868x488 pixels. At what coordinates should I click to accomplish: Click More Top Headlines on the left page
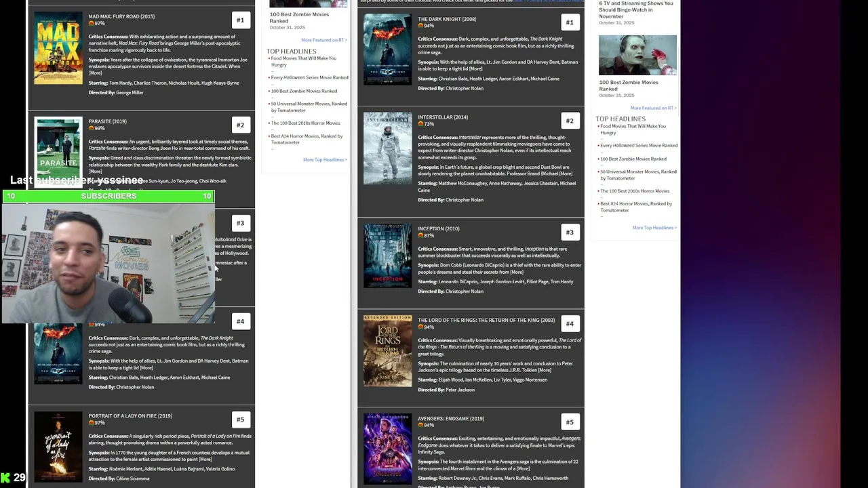click(x=325, y=160)
